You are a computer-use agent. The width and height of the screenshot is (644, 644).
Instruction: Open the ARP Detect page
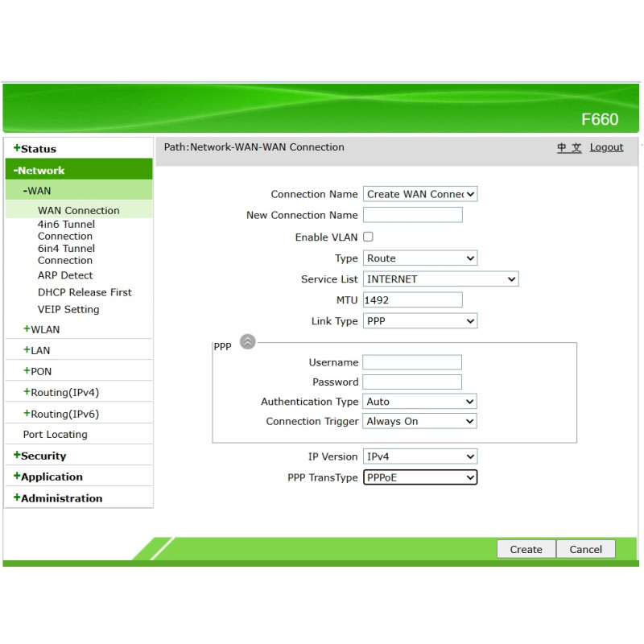coord(65,275)
